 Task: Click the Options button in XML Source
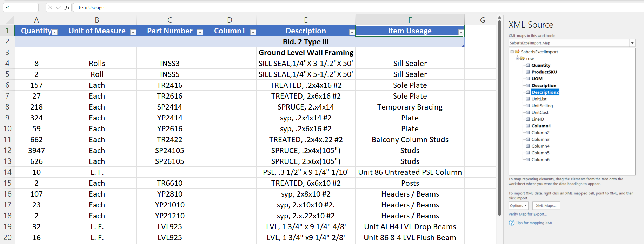point(518,206)
